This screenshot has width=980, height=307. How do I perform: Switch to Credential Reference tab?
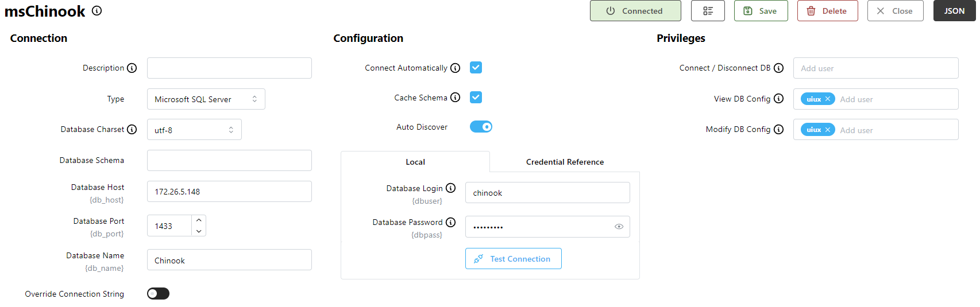(x=565, y=162)
